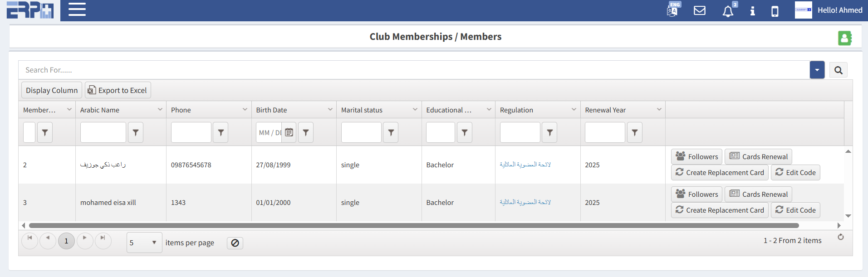Click the language translation icon

tap(673, 10)
